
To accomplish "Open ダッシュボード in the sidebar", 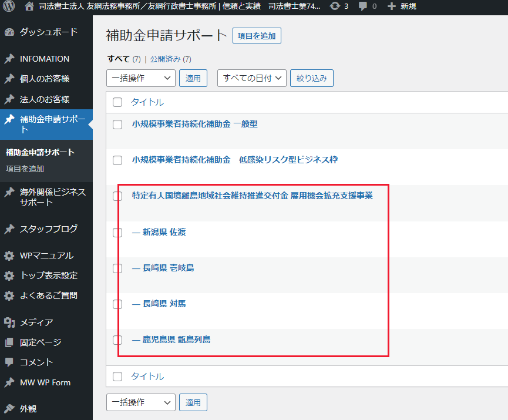I will coord(49,32).
